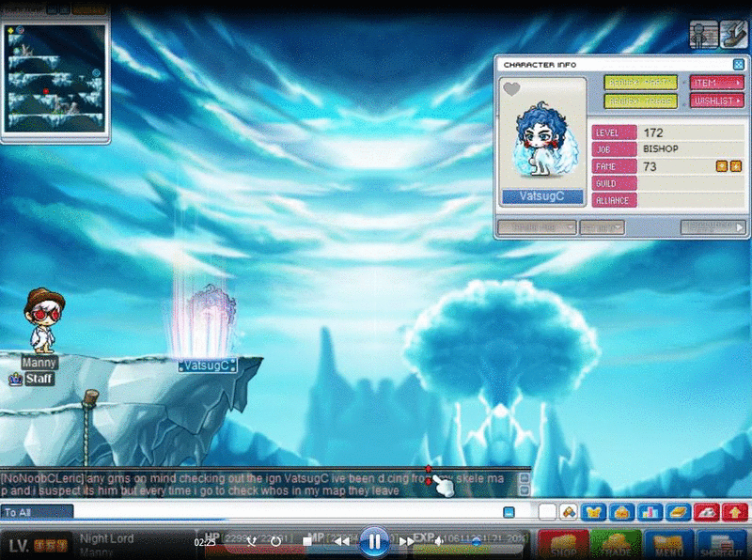752x560 pixels.
Task: Expand the first dropdown at Character Info bottom
Action: point(537,226)
